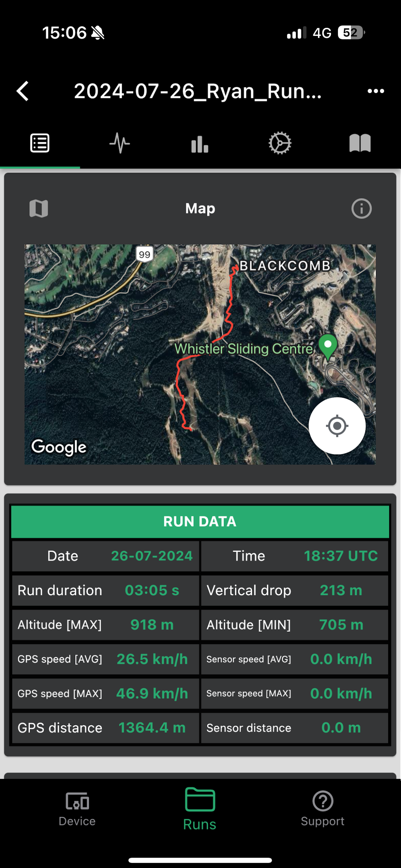The image size is (401, 868).
Task: Open the notebook book tab
Action: (x=360, y=143)
